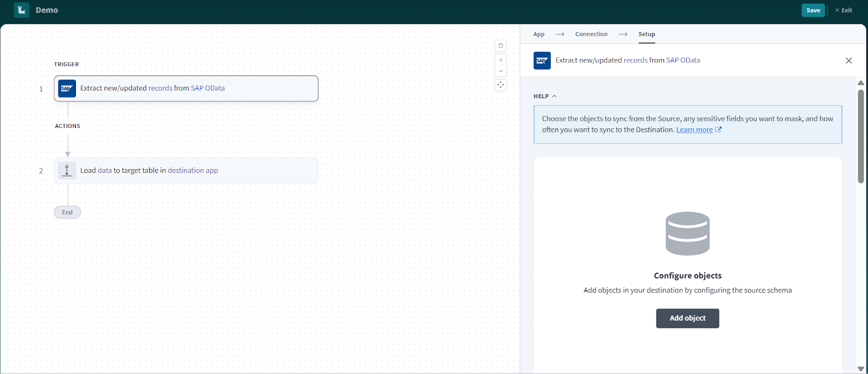Click the Workato logo icon in header
This screenshot has width=868, height=374.
point(21,10)
